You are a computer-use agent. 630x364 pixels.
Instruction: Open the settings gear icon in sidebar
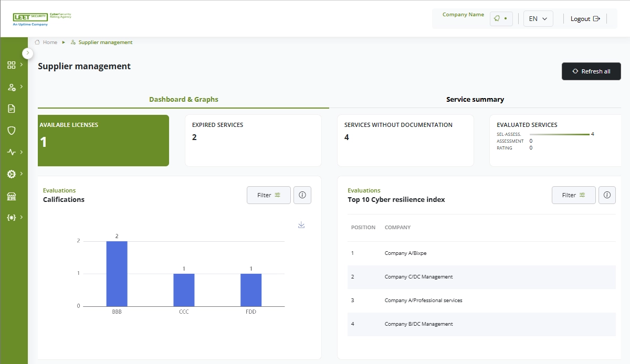pyautogui.click(x=11, y=174)
